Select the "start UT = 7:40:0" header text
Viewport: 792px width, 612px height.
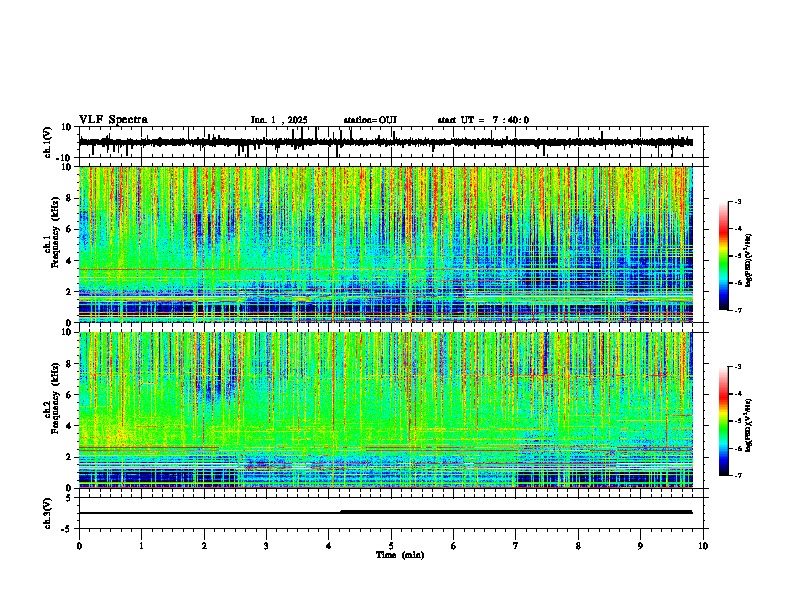point(483,120)
